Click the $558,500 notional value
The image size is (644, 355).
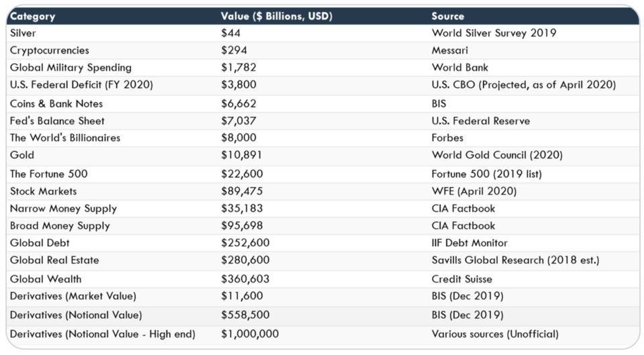pos(244,315)
